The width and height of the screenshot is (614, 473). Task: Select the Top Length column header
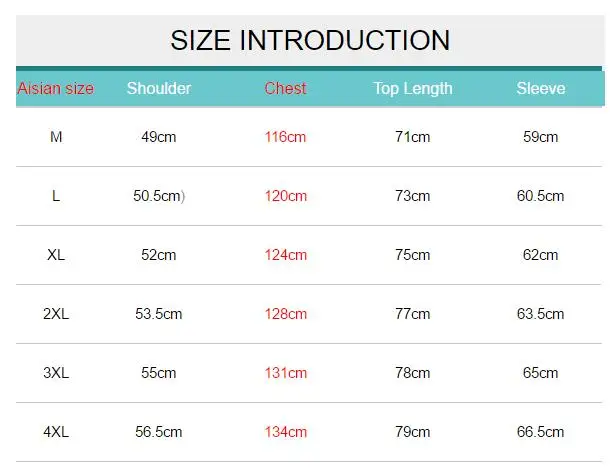pyautogui.click(x=413, y=89)
